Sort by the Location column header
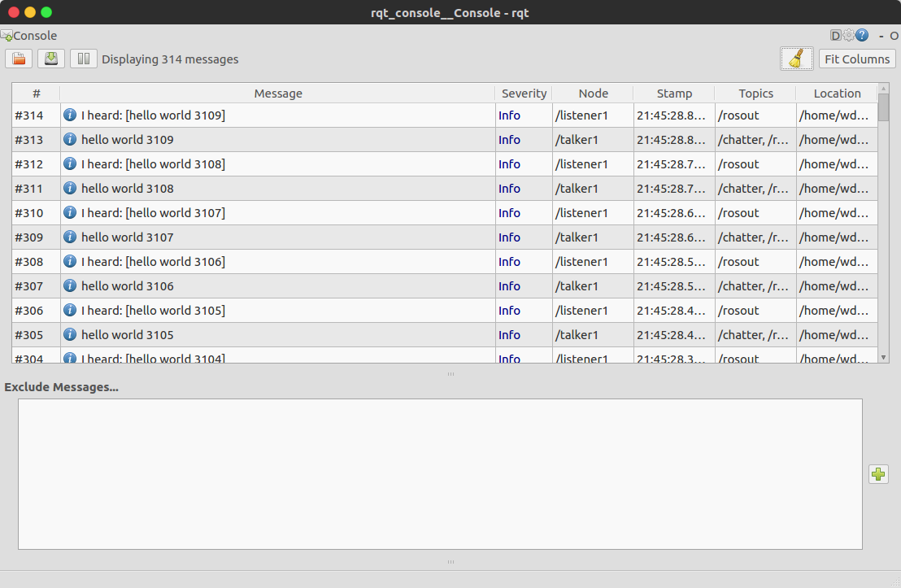Image resolution: width=901 pixels, height=588 pixels. [x=838, y=93]
